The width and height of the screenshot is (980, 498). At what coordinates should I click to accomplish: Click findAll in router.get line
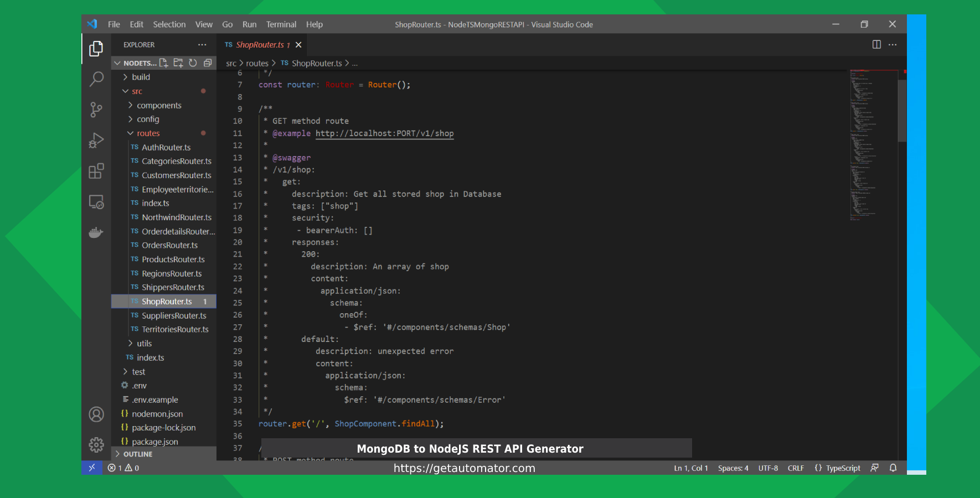[x=418, y=424]
